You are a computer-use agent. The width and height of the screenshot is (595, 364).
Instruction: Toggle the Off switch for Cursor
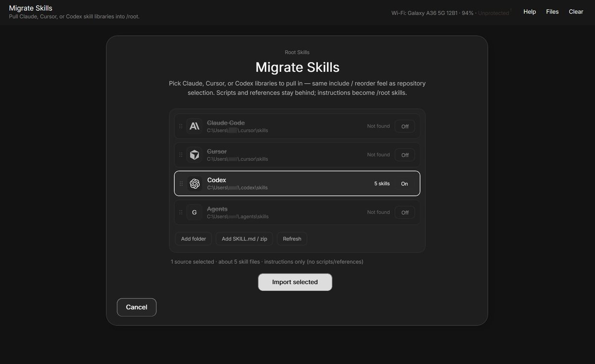tap(405, 155)
